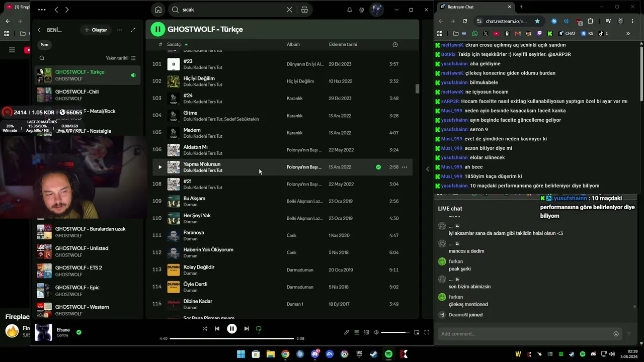Click the Kolay Değildir album cover
The image size is (644, 362).
pyautogui.click(x=174, y=270)
